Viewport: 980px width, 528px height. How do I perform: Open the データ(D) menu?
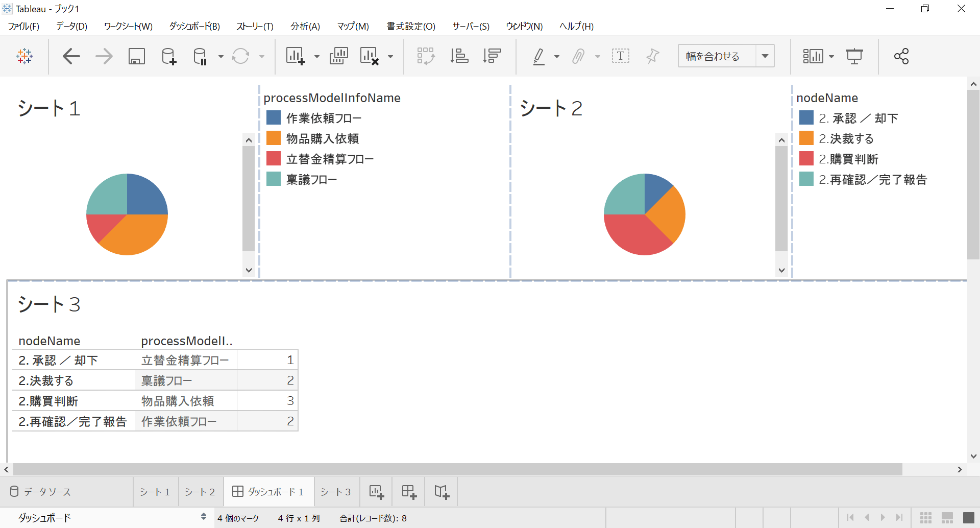(71, 27)
